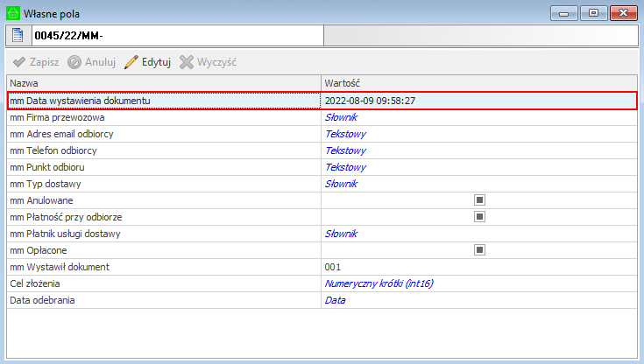Screen dimensions: 644x364
Task: Toggle the mm Anulowane checkbox
Action: pyautogui.click(x=479, y=200)
